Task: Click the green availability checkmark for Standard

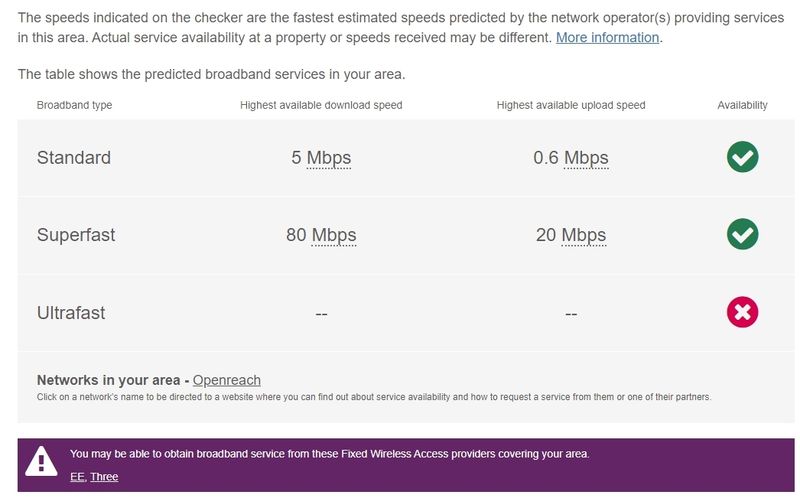Action: [x=742, y=157]
